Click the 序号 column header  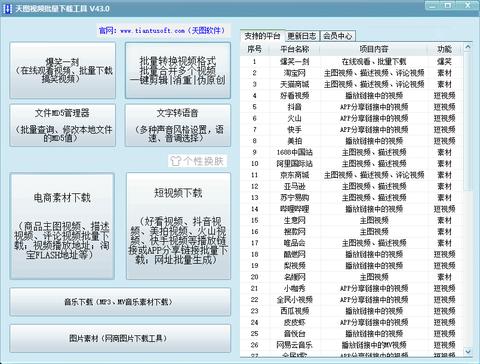tap(255, 49)
